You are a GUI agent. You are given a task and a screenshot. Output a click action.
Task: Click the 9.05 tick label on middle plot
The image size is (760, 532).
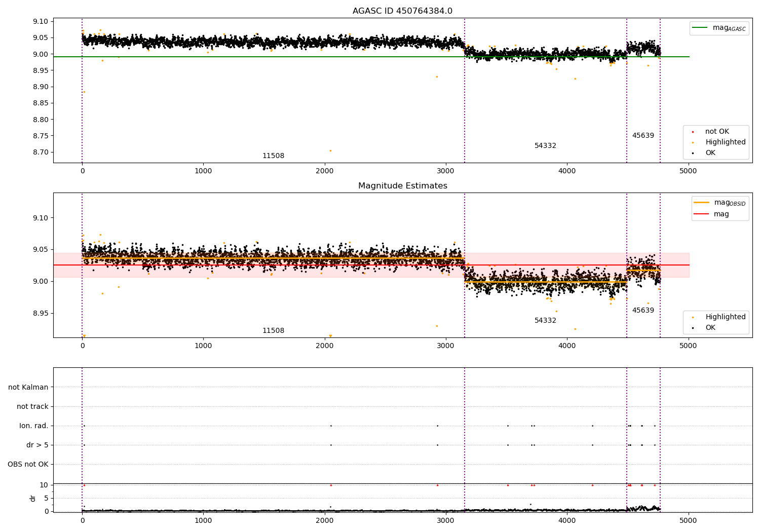click(x=41, y=250)
